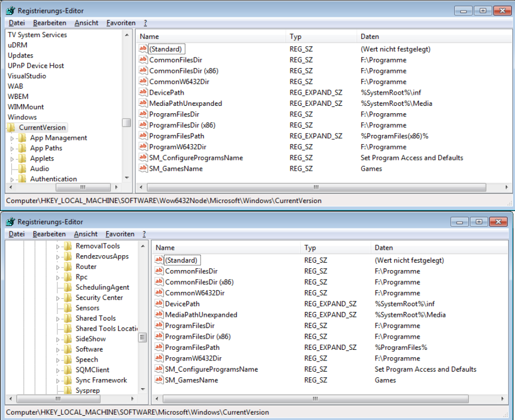Expand the App Management key in top window
Image resolution: width=515 pixels, height=420 pixels.
[x=12, y=138]
